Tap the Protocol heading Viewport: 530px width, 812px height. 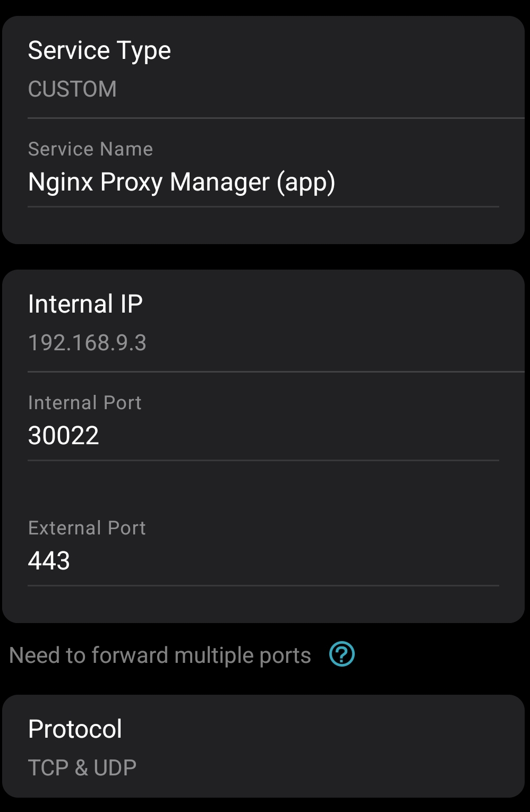tap(75, 729)
